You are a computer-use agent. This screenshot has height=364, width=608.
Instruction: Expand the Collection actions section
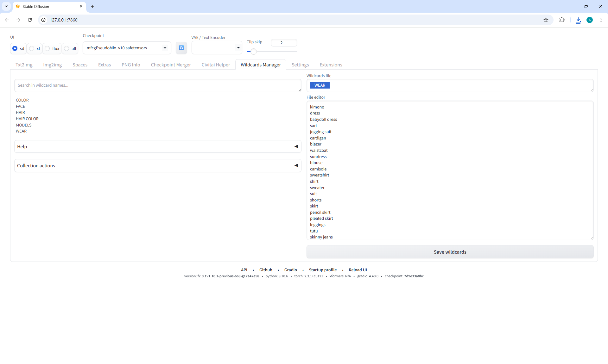coord(157,166)
